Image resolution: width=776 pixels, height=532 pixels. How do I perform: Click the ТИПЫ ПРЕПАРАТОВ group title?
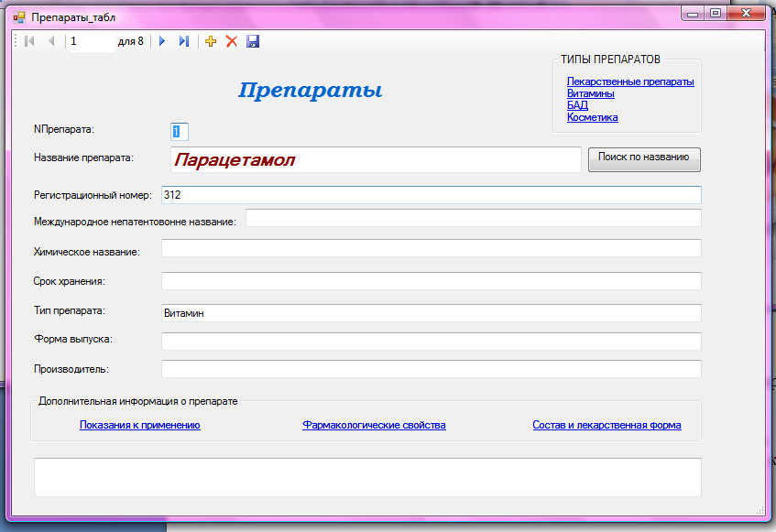610,60
